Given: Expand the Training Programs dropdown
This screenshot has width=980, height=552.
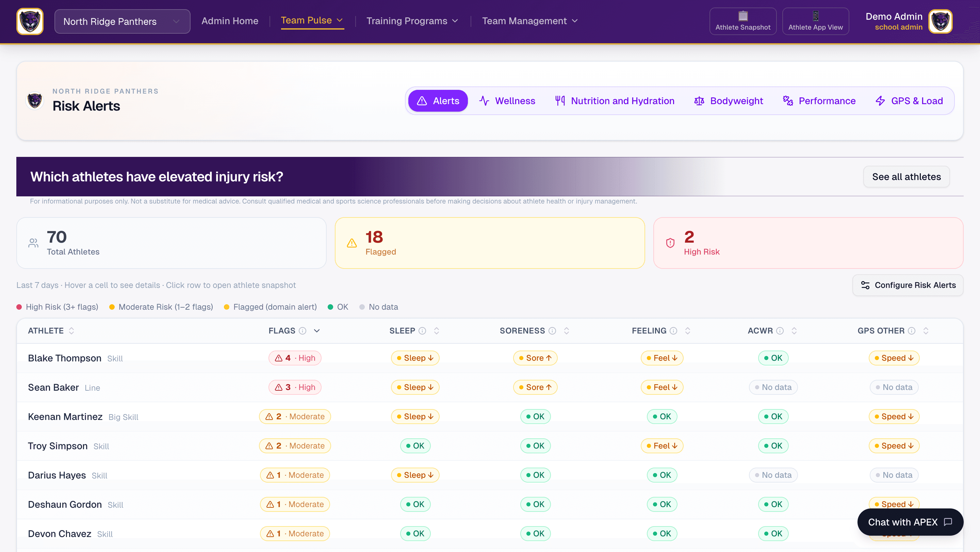Looking at the screenshot, I should 412,21.
